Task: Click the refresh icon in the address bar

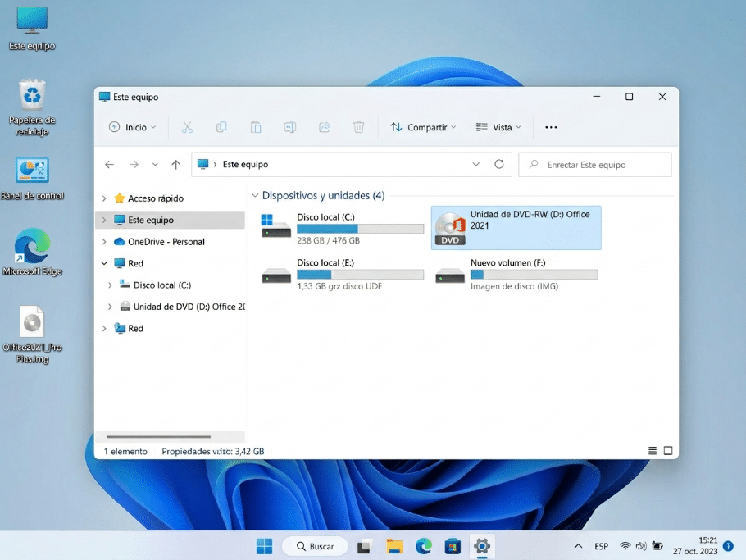Action: 499,164
